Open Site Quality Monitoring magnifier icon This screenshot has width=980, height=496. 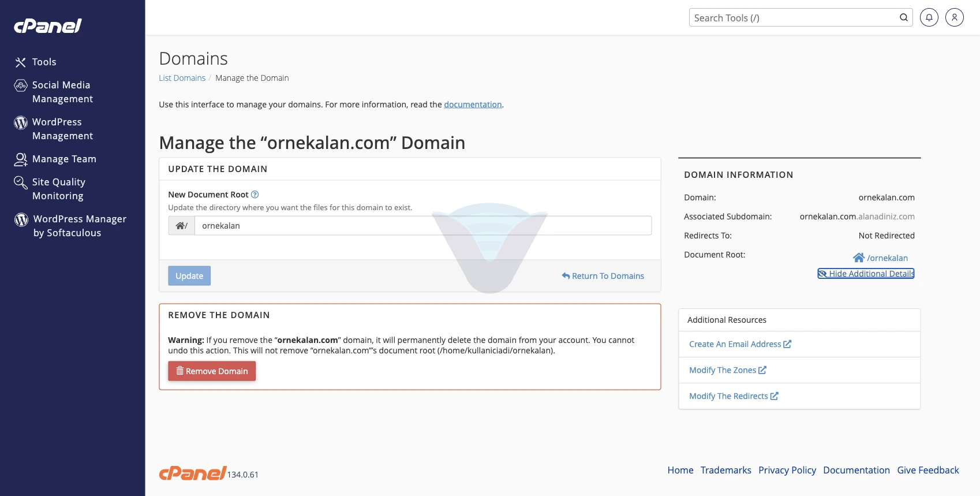pos(21,183)
